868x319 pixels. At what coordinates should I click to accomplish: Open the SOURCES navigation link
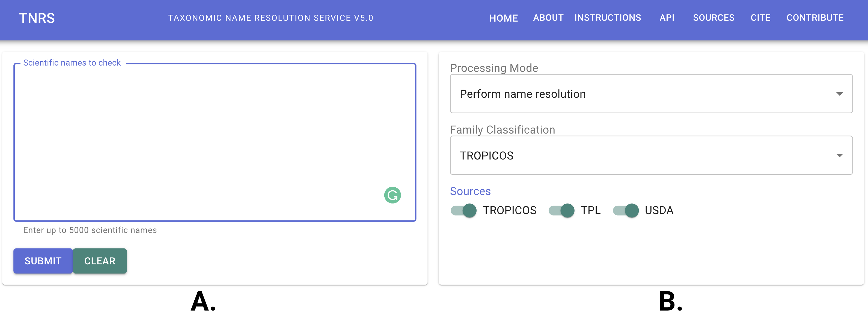[713, 18]
